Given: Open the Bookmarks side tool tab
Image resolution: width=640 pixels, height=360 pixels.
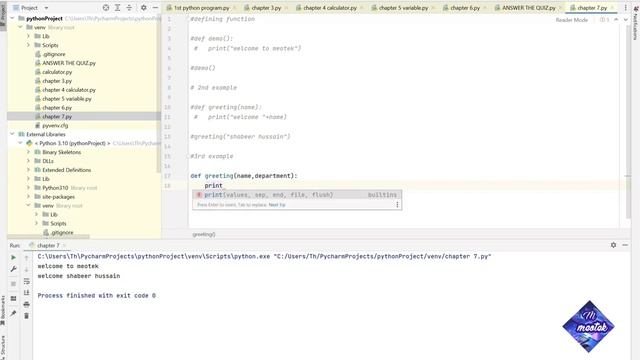Looking at the screenshot, I should coord(3,311).
